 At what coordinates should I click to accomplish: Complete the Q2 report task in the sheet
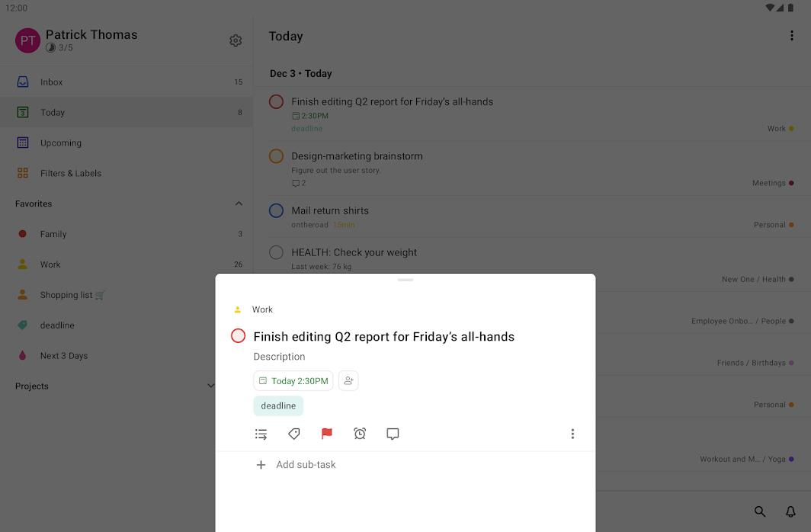[239, 336]
